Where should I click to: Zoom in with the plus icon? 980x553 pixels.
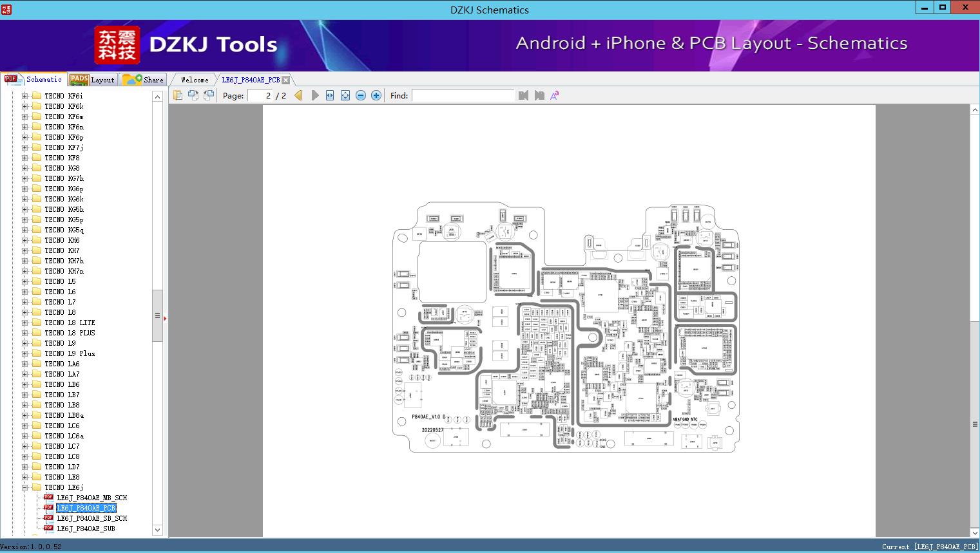(x=376, y=95)
